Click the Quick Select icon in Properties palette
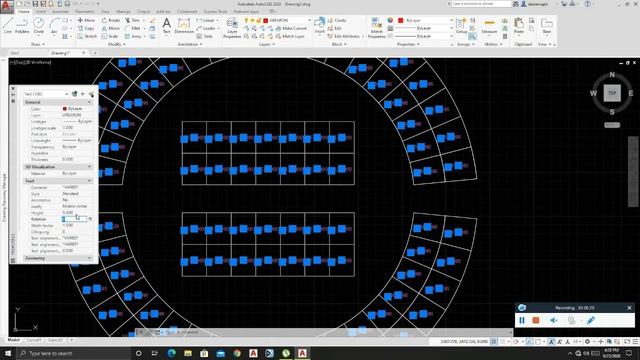Viewport: 640px width, 360px height. (91, 94)
